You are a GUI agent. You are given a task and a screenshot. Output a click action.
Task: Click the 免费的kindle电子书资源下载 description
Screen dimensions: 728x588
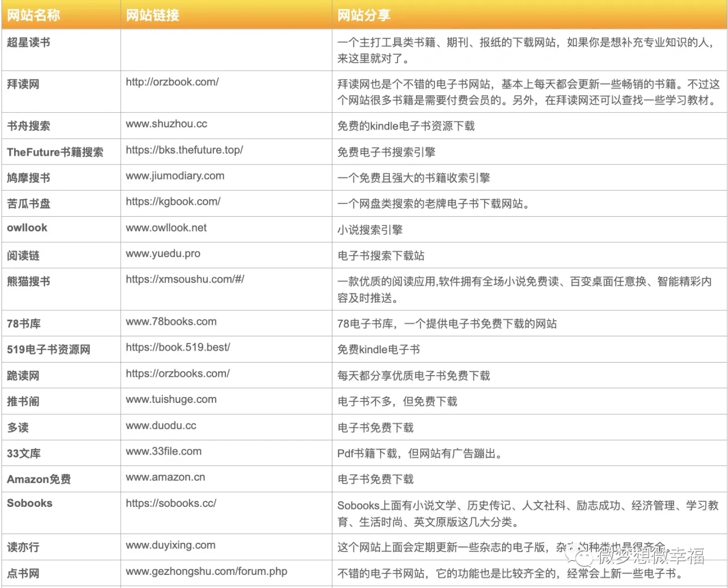[406, 126]
